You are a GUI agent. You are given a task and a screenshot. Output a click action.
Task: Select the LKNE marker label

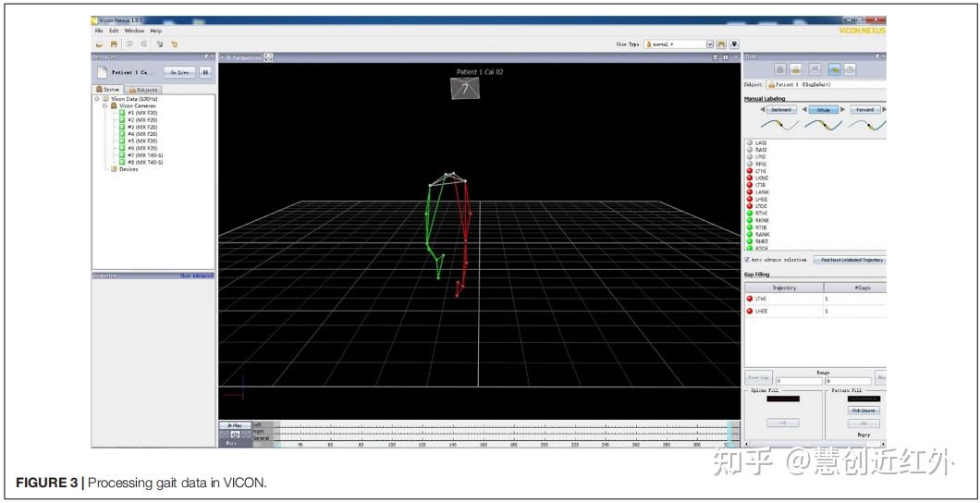click(762, 178)
